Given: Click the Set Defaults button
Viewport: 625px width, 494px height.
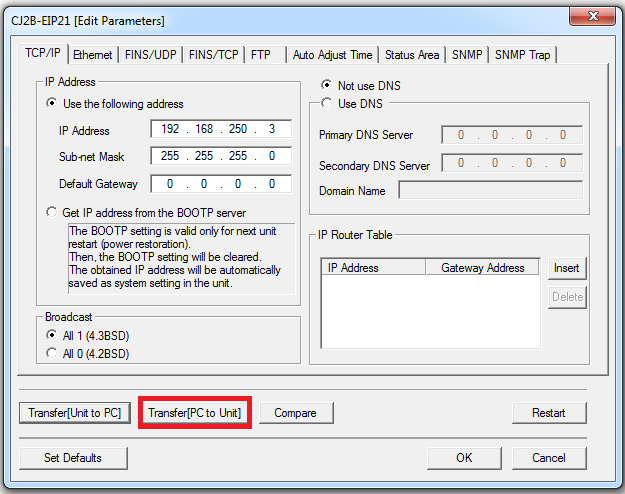Looking at the screenshot, I should pyautogui.click(x=73, y=458).
